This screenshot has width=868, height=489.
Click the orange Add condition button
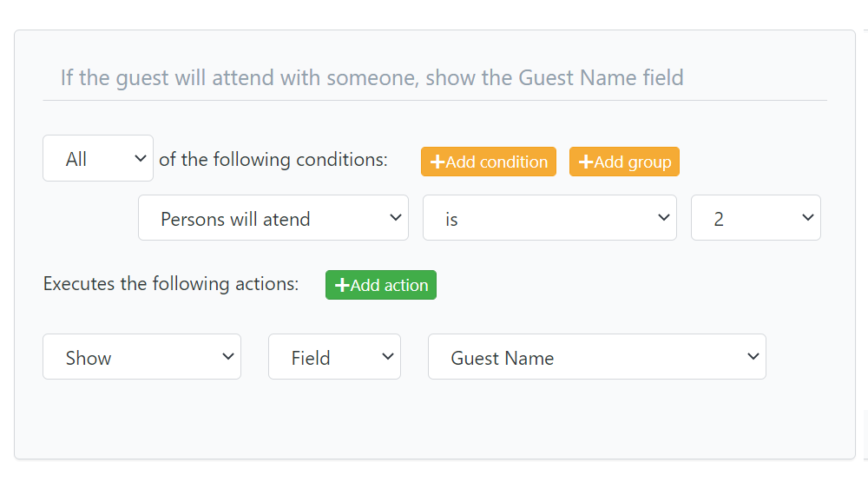489,162
